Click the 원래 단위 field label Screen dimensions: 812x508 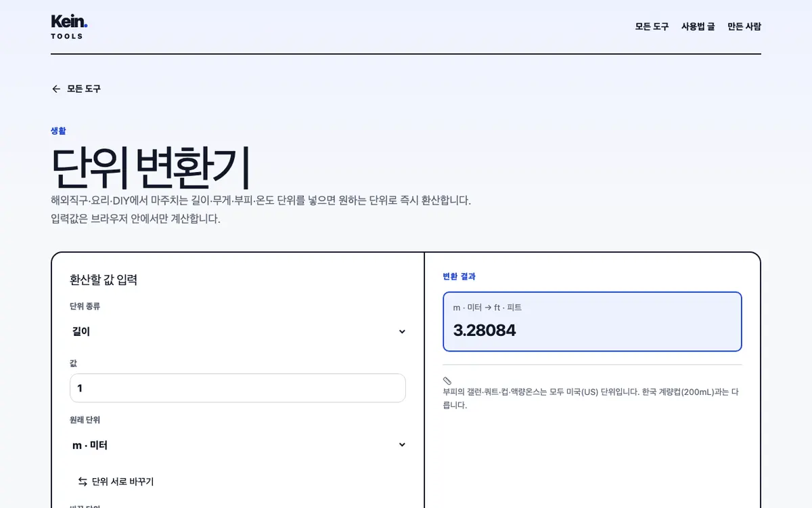pyautogui.click(x=85, y=420)
